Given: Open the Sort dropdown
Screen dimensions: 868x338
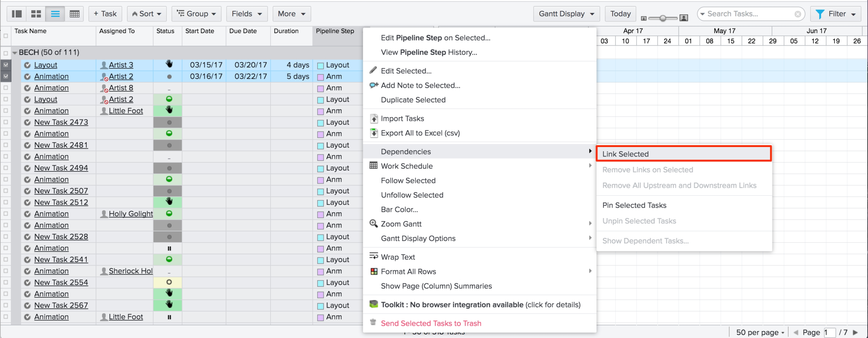Looking at the screenshot, I should click(147, 14).
